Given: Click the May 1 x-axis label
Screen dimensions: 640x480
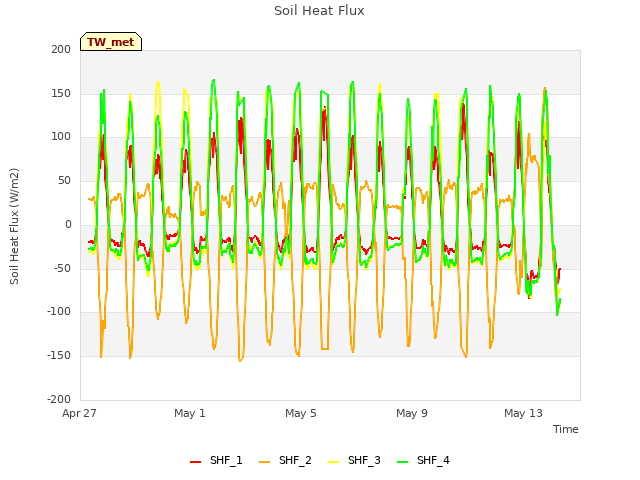Looking at the screenshot, I should [x=190, y=413].
